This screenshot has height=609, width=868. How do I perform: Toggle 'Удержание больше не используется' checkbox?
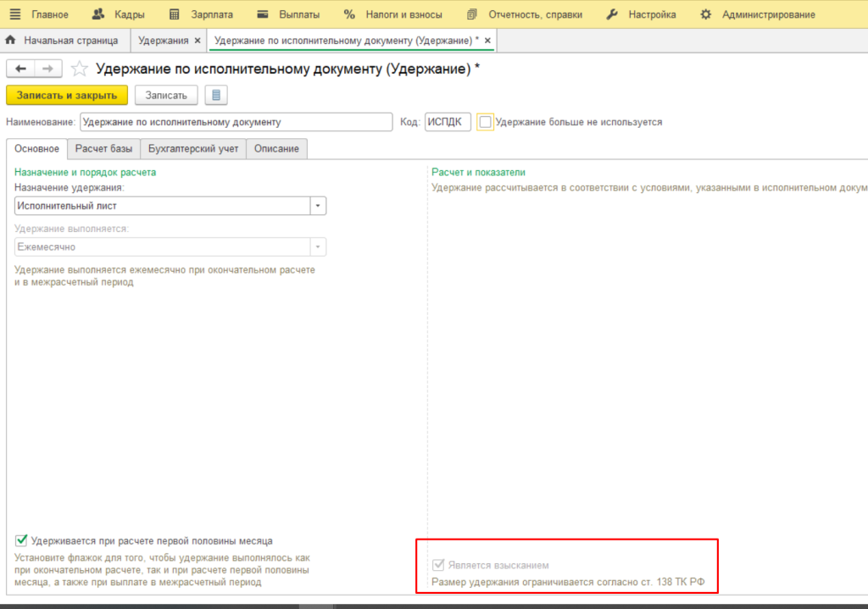(485, 122)
